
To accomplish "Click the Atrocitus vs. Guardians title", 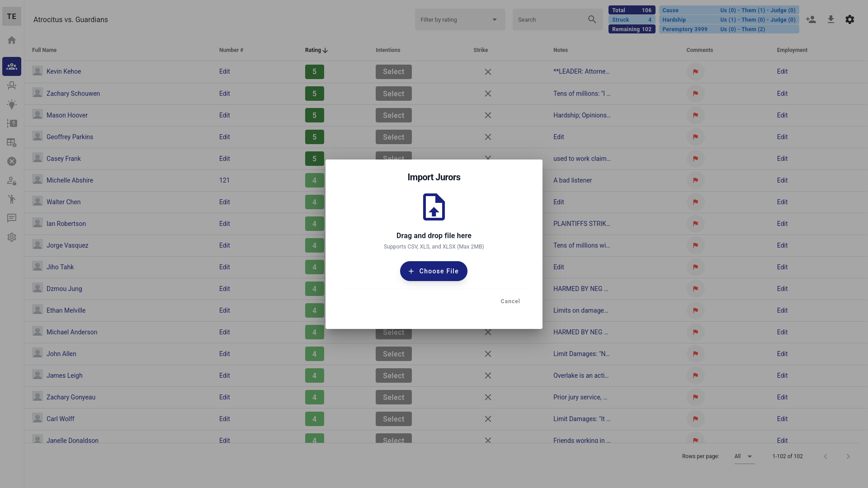I will [71, 19].
